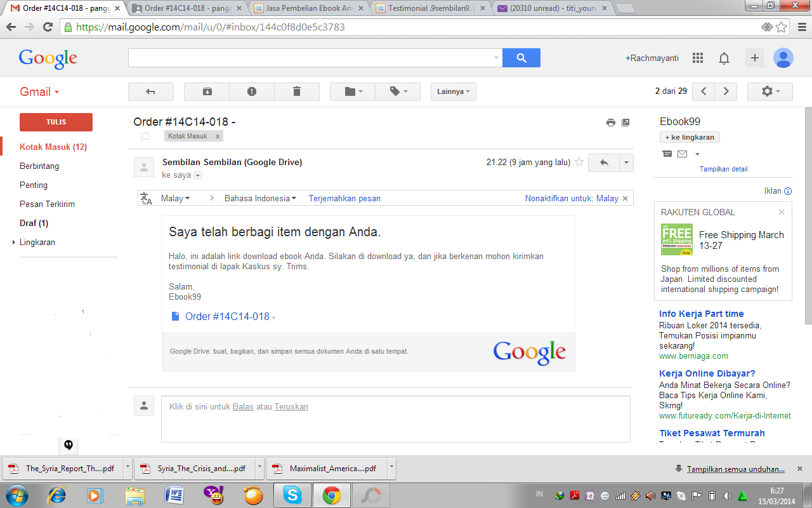The width and height of the screenshot is (812, 508).
Task: Bookmark this page with the star icon
Action: tap(782, 27)
